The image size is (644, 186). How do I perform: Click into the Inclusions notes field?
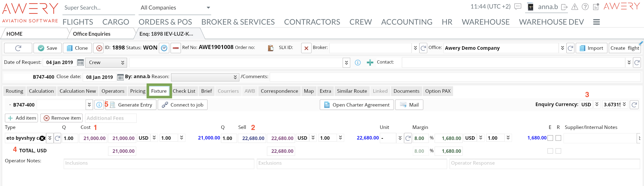[159, 163]
